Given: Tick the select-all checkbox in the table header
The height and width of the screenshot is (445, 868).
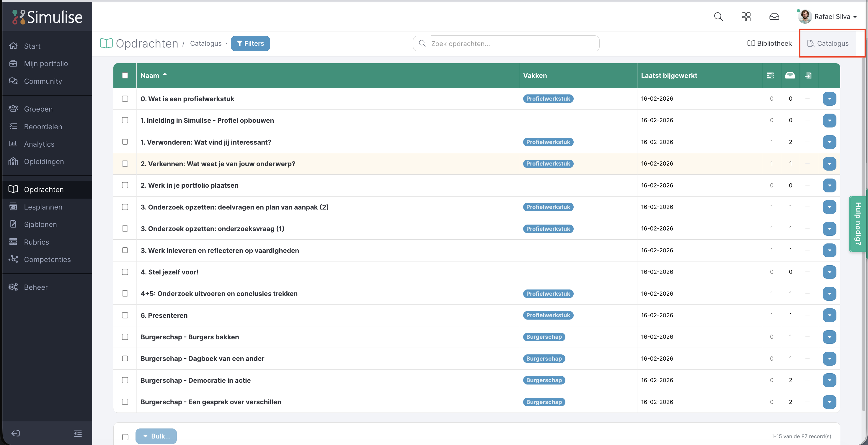Looking at the screenshot, I should point(125,76).
